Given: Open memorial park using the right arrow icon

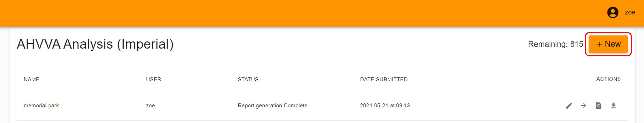Looking at the screenshot, I should (583, 106).
